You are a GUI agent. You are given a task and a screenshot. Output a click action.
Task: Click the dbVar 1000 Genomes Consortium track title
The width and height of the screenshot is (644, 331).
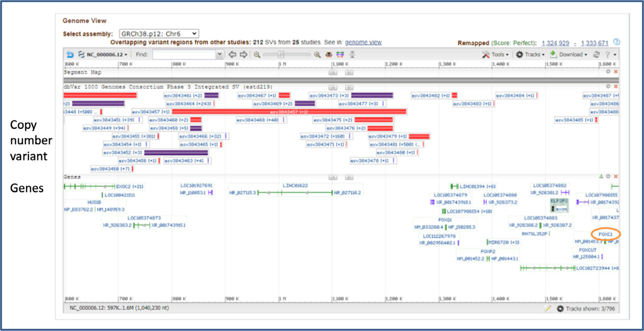(168, 87)
